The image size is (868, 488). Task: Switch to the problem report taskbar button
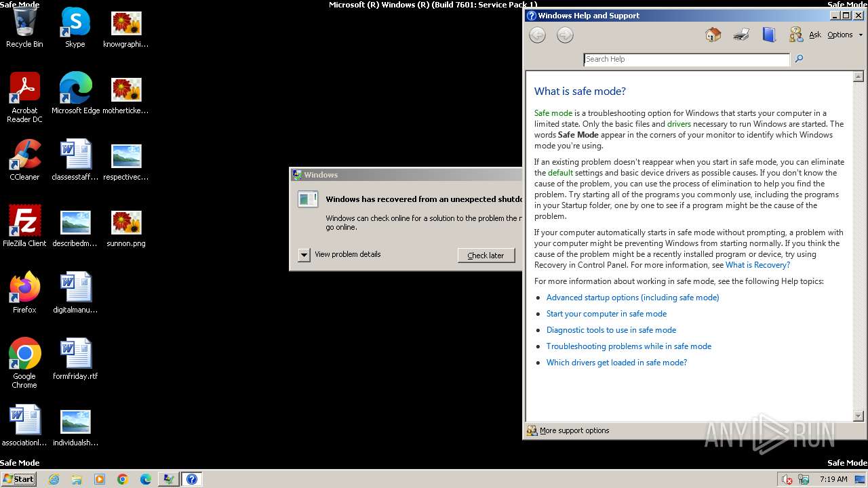[168, 479]
